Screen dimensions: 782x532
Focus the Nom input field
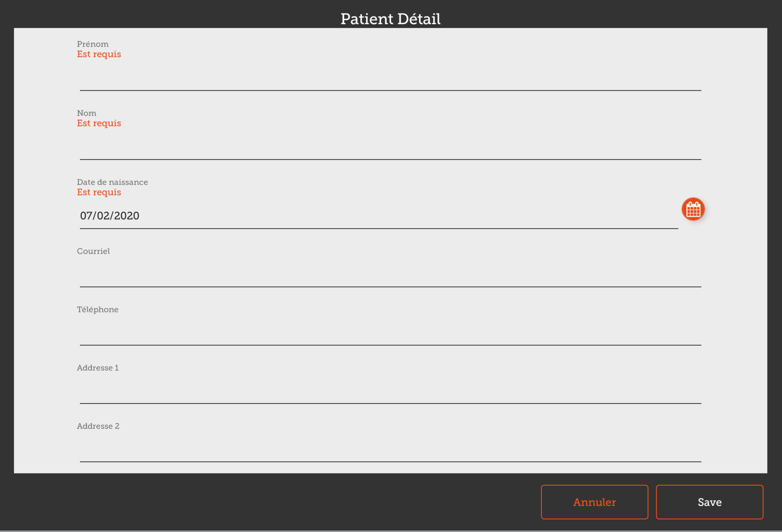(390, 148)
